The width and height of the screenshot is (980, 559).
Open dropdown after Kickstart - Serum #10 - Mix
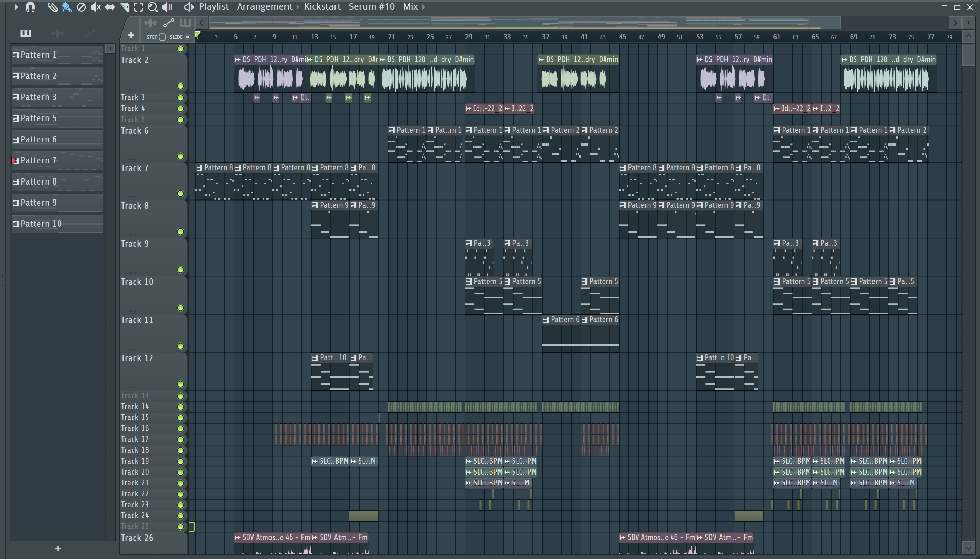click(424, 7)
